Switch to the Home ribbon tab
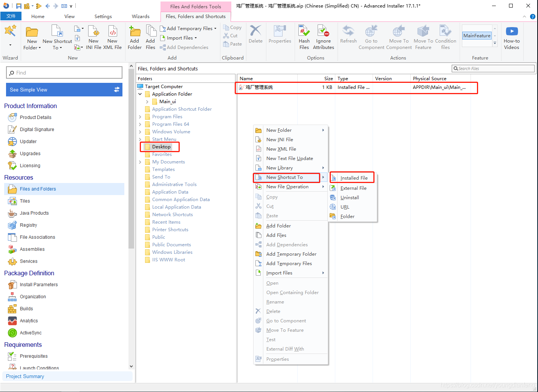 click(x=38, y=17)
